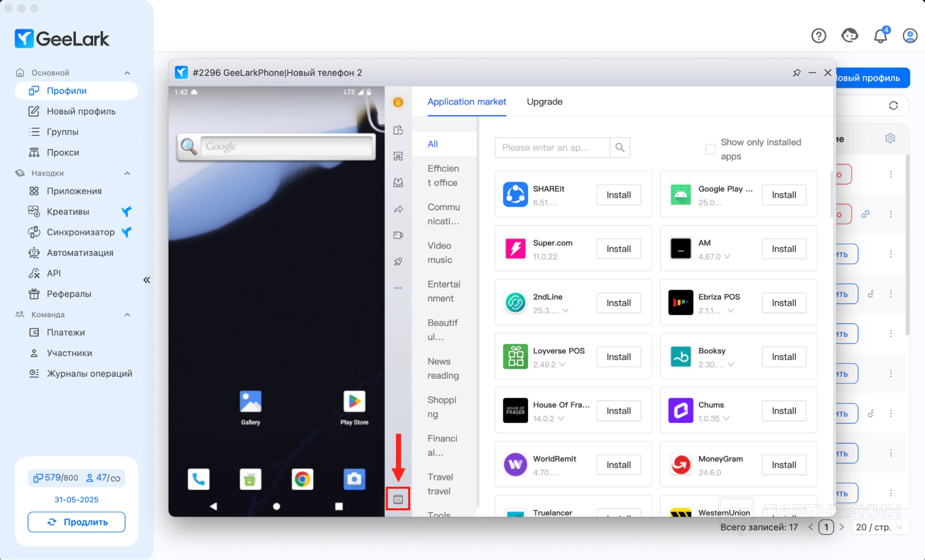Select the Video music category

pos(440,252)
